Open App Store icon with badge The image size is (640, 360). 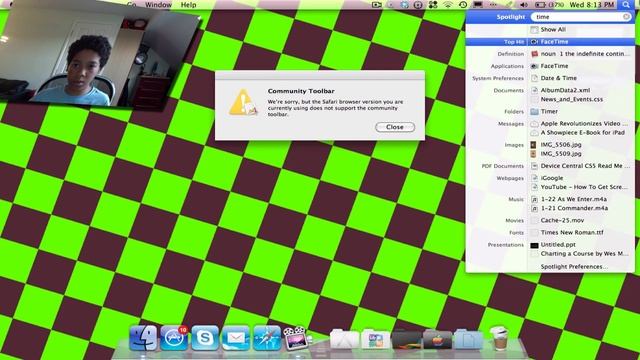(x=174, y=338)
